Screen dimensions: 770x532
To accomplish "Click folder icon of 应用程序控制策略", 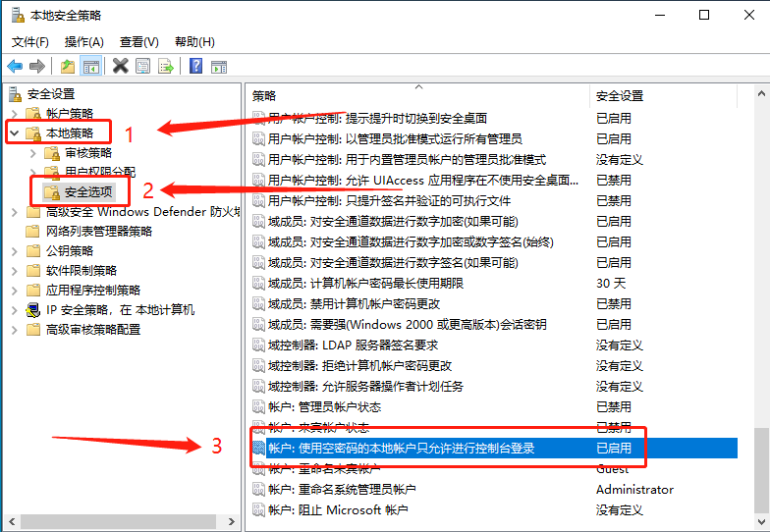I will (x=33, y=291).
